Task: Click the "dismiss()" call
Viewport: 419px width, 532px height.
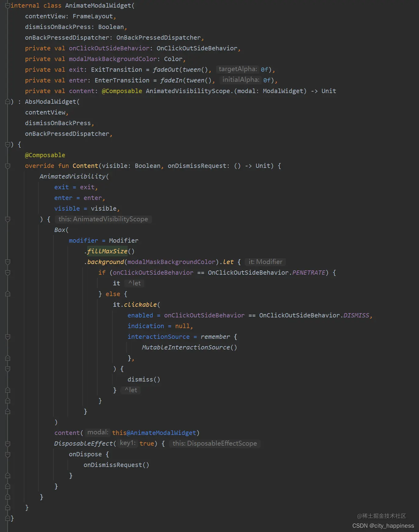Action: coord(144,380)
